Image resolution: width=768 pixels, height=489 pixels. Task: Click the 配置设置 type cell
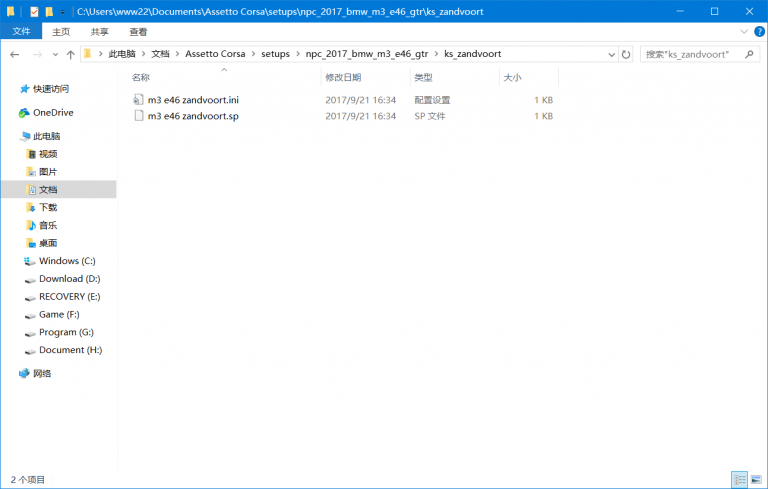tap(432, 100)
